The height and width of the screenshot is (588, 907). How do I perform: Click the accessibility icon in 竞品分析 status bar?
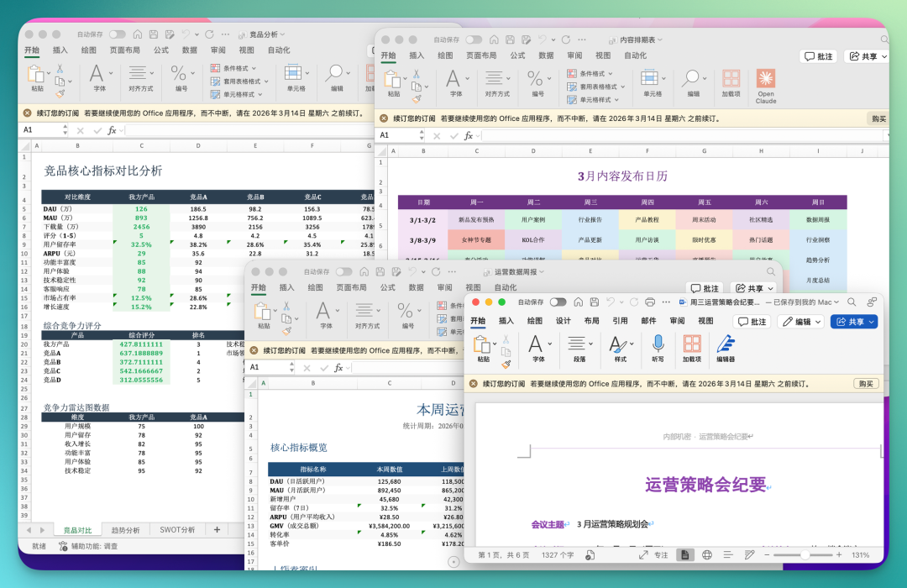[x=63, y=546]
